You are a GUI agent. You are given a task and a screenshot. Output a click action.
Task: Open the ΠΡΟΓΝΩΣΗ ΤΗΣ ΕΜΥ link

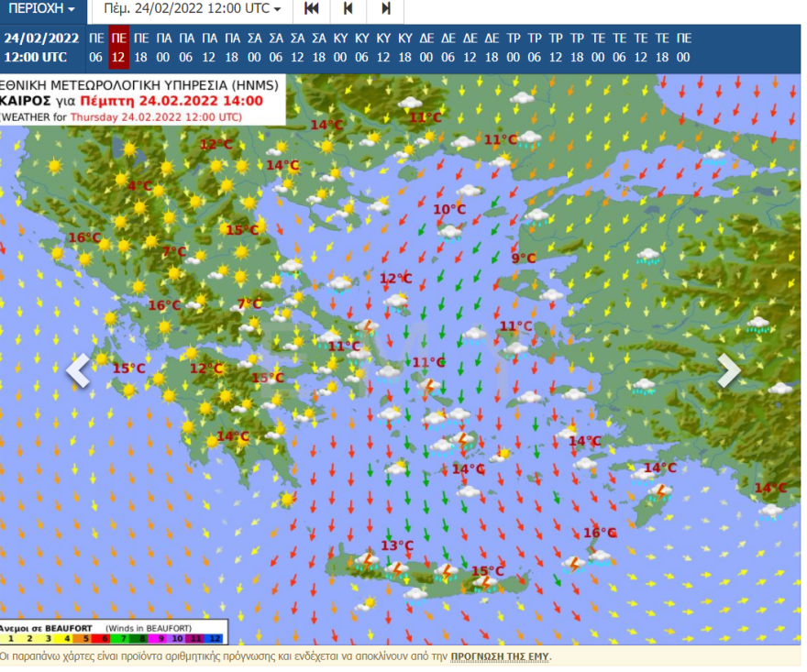tap(498, 656)
